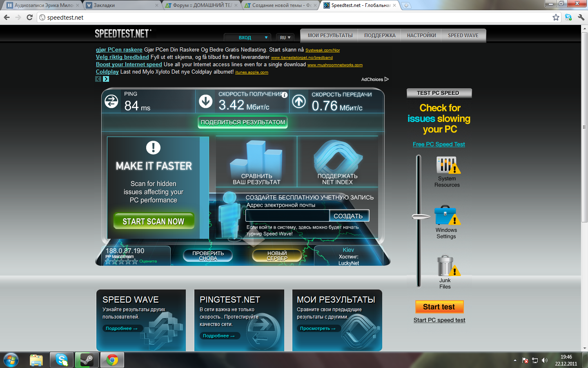The height and width of the screenshot is (368, 588).
Task: Click the Skype extension icon in toolbar
Action: [x=568, y=17]
